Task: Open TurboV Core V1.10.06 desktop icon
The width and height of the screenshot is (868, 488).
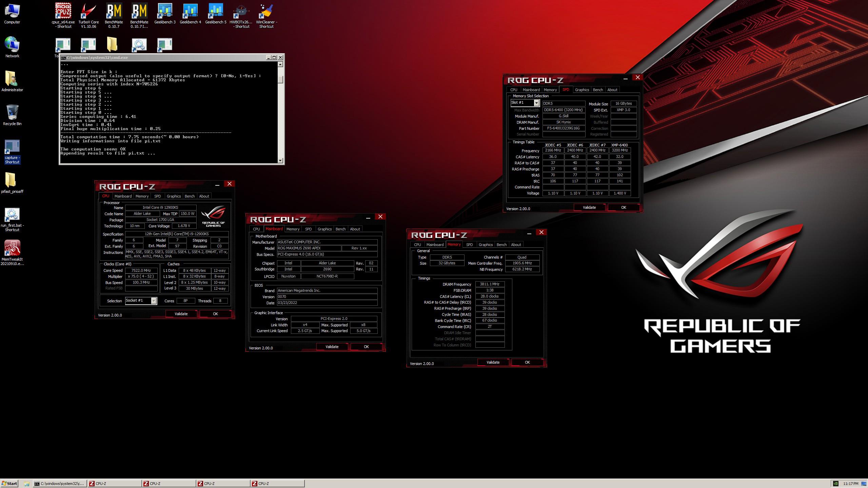Action: pyautogui.click(x=88, y=15)
